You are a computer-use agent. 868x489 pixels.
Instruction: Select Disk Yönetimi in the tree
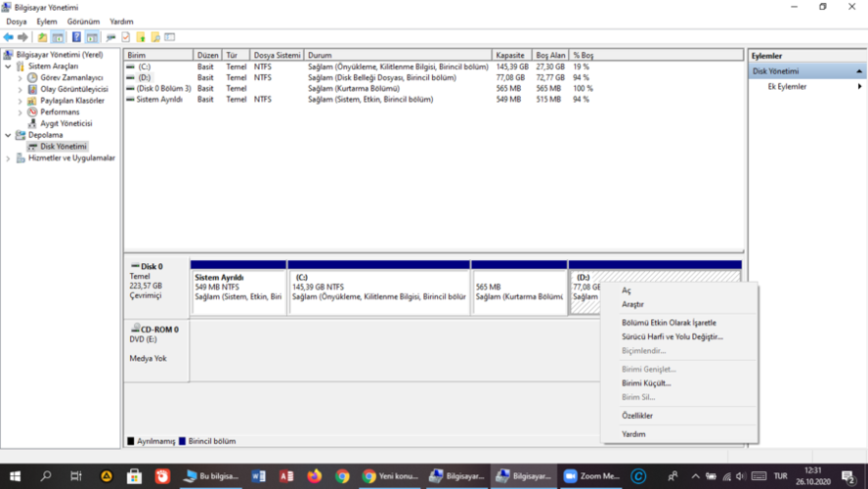pyautogui.click(x=64, y=146)
